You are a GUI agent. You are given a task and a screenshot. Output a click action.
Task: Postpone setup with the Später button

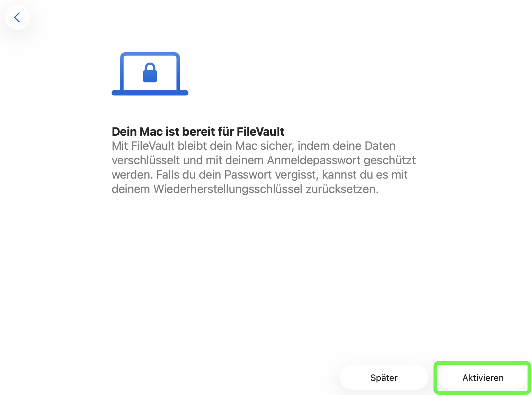pyautogui.click(x=384, y=378)
